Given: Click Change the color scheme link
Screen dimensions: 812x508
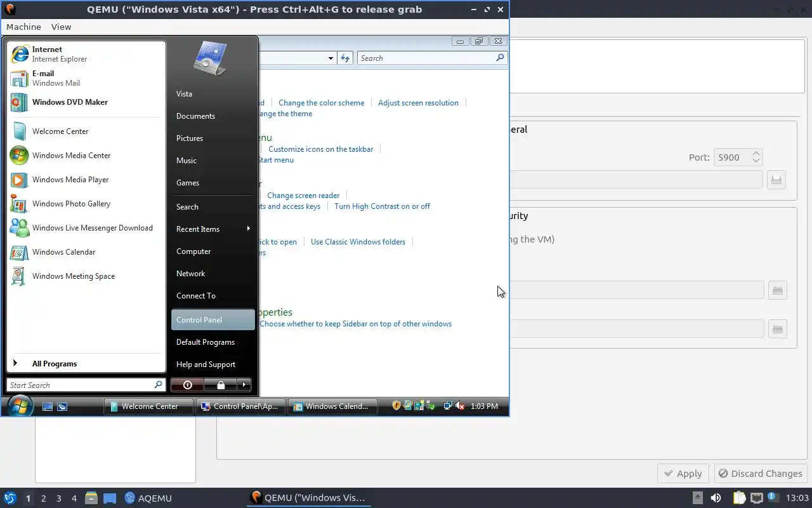Looking at the screenshot, I should (321, 103).
